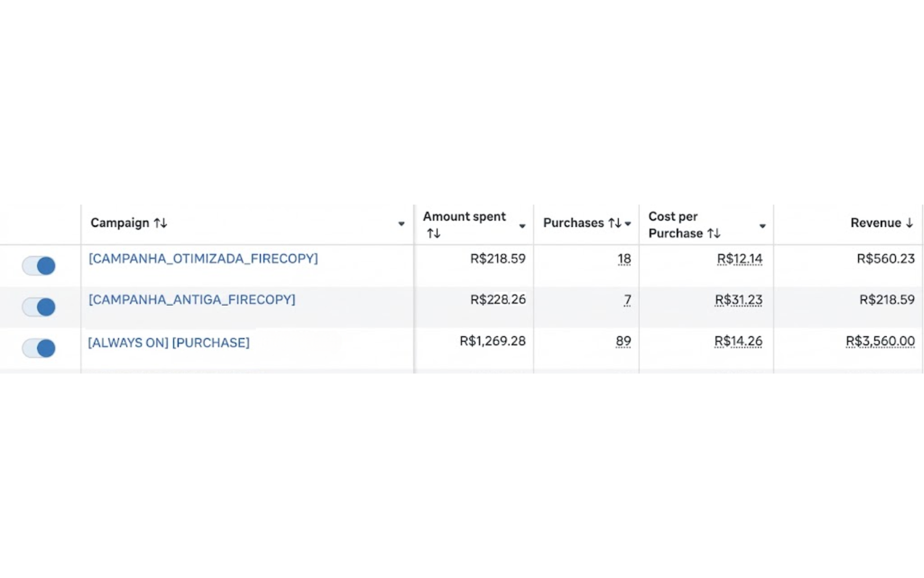Disable the CAMPANHA_ANTIGA_FIRECOPY campaign toggle
Viewport: 924px width, 578px height.
[x=39, y=307]
